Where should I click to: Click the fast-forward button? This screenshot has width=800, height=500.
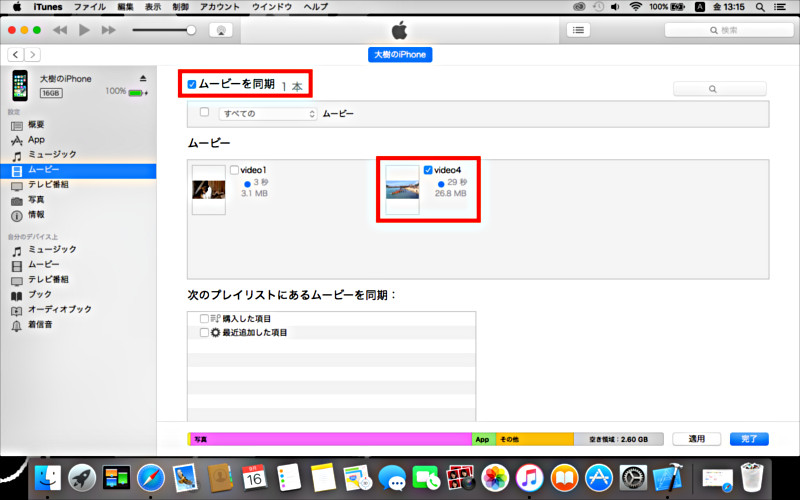tap(108, 30)
